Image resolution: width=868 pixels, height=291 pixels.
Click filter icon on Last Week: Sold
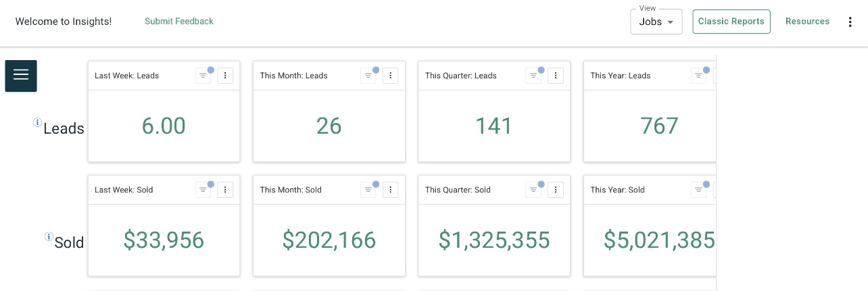(203, 190)
